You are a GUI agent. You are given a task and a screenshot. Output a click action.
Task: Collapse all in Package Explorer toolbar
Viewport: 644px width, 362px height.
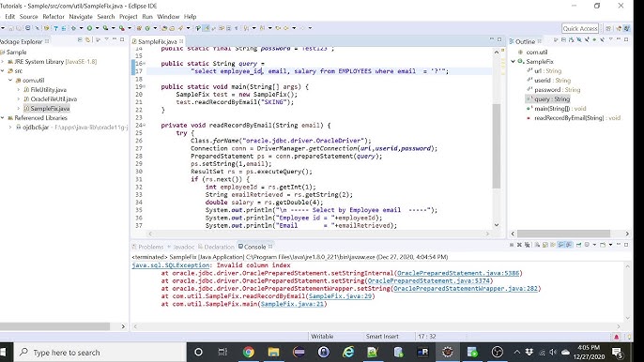coord(80,39)
